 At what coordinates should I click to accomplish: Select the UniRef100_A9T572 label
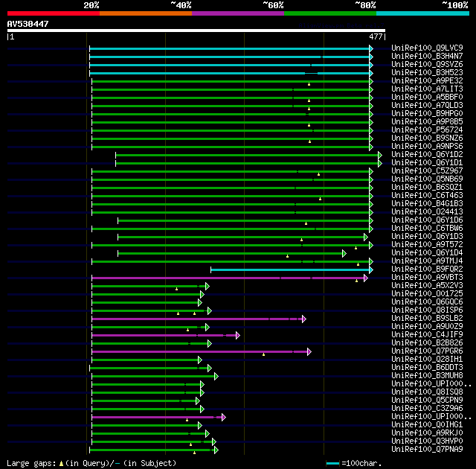[427, 244]
